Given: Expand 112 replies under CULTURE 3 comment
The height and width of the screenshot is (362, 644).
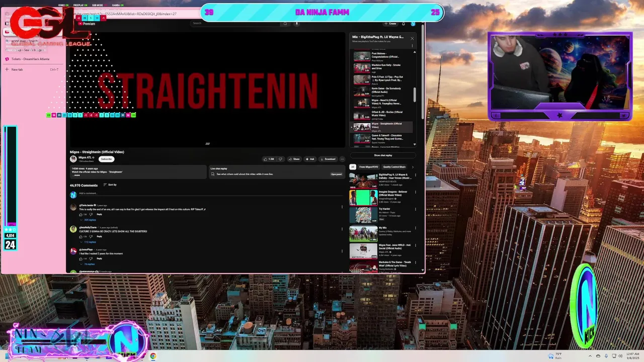Looking at the screenshot, I should (x=89, y=242).
